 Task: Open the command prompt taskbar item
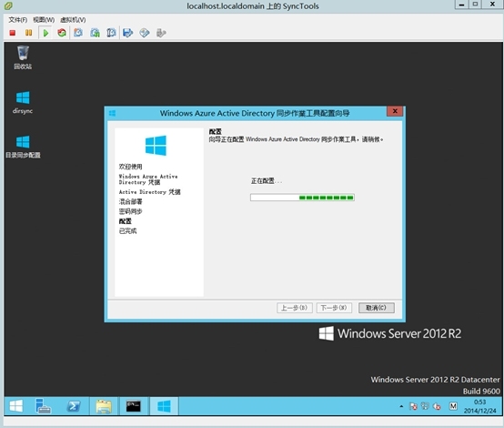tap(134, 406)
